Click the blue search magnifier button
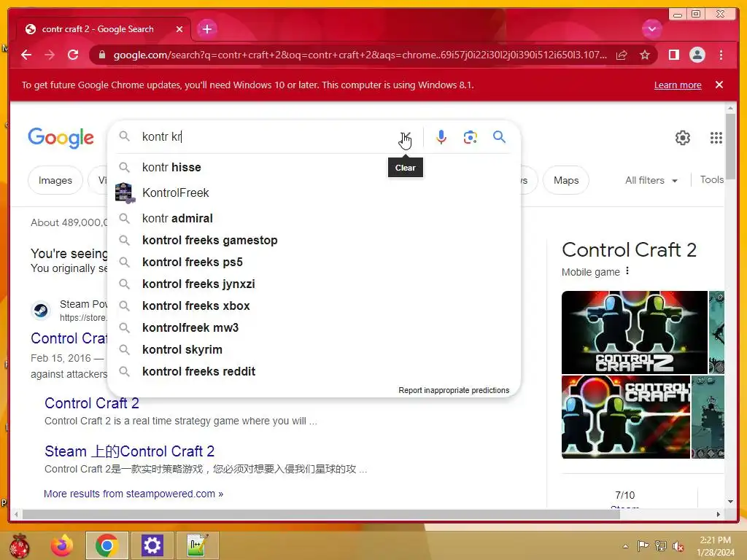Viewport: 747px width, 560px height. point(499,137)
